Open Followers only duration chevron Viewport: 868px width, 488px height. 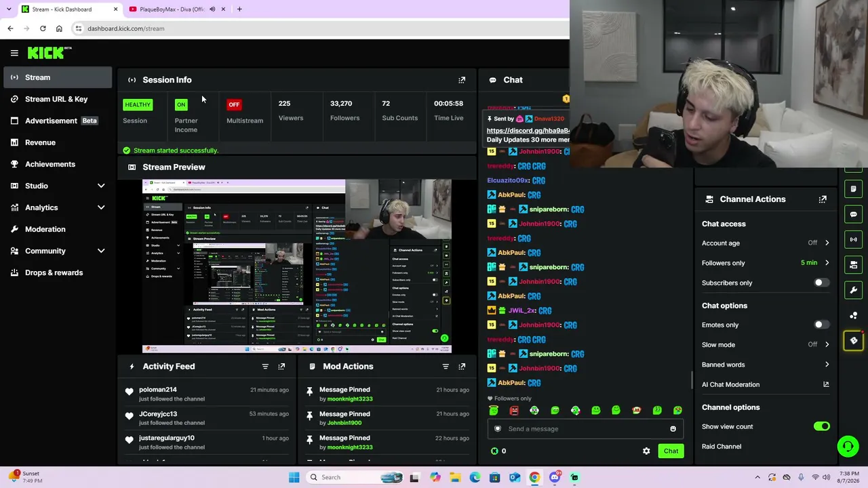pyautogui.click(x=827, y=263)
